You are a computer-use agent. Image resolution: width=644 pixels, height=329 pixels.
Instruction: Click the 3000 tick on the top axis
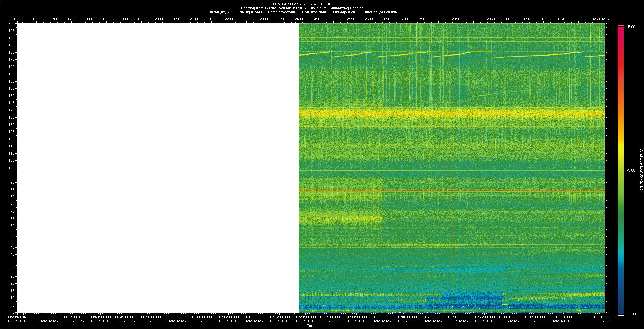pyautogui.click(x=508, y=19)
